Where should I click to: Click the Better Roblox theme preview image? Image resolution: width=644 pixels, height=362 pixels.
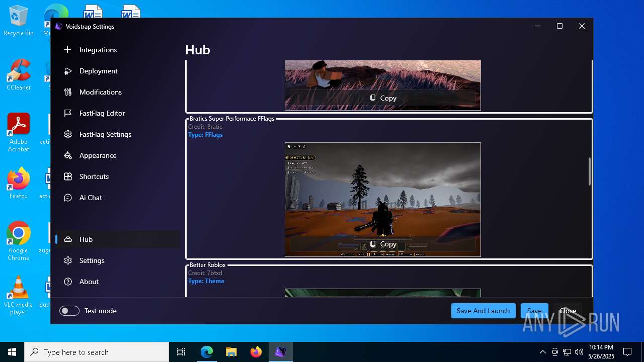coord(383,293)
